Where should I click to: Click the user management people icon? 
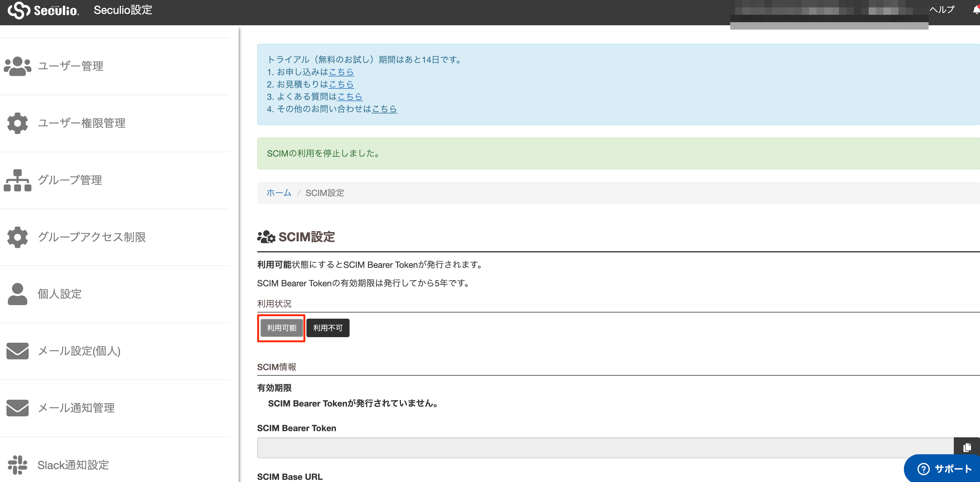(x=17, y=66)
